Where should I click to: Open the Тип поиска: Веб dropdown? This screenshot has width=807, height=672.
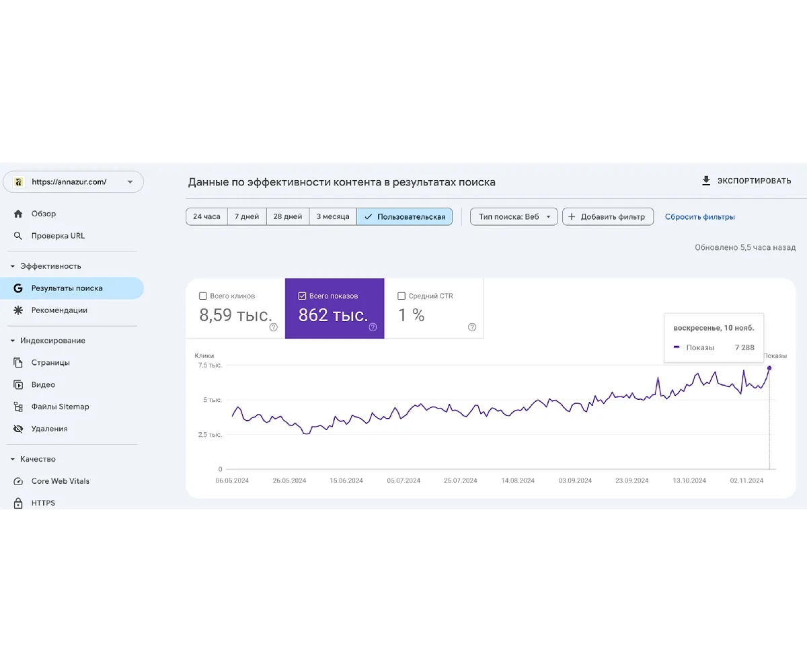514,217
